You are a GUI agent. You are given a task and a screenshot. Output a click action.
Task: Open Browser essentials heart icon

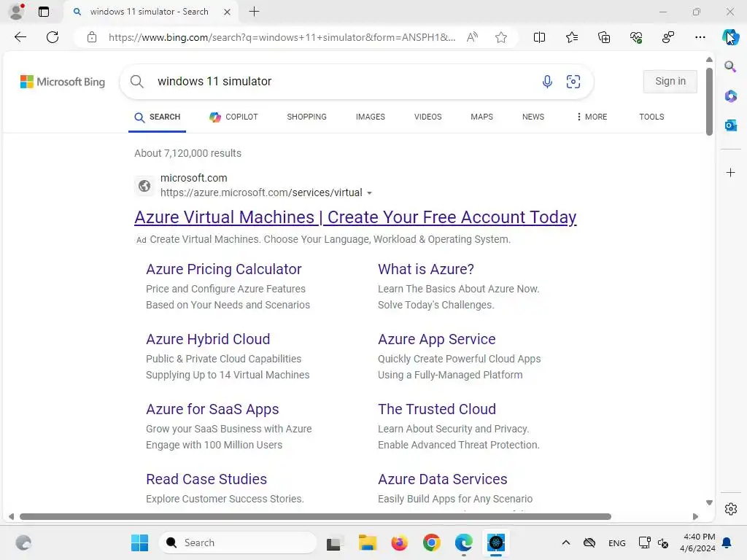(636, 38)
